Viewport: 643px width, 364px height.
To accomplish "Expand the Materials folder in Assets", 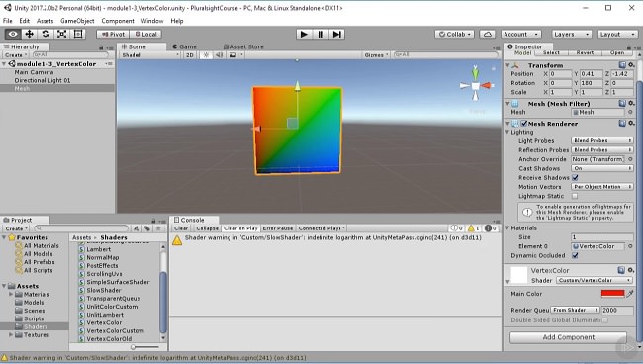I will 11,294.
